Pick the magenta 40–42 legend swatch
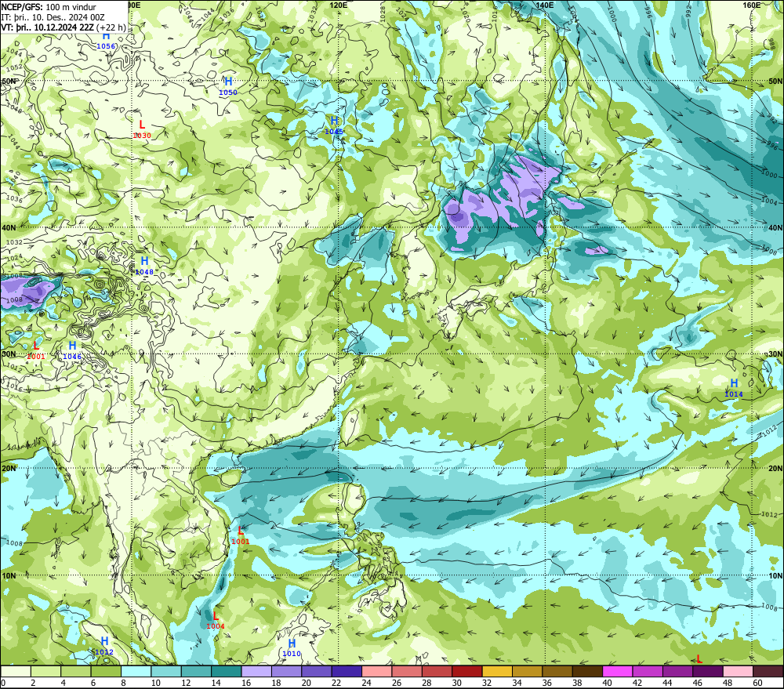The height and width of the screenshot is (689, 784). pos(618,671)
